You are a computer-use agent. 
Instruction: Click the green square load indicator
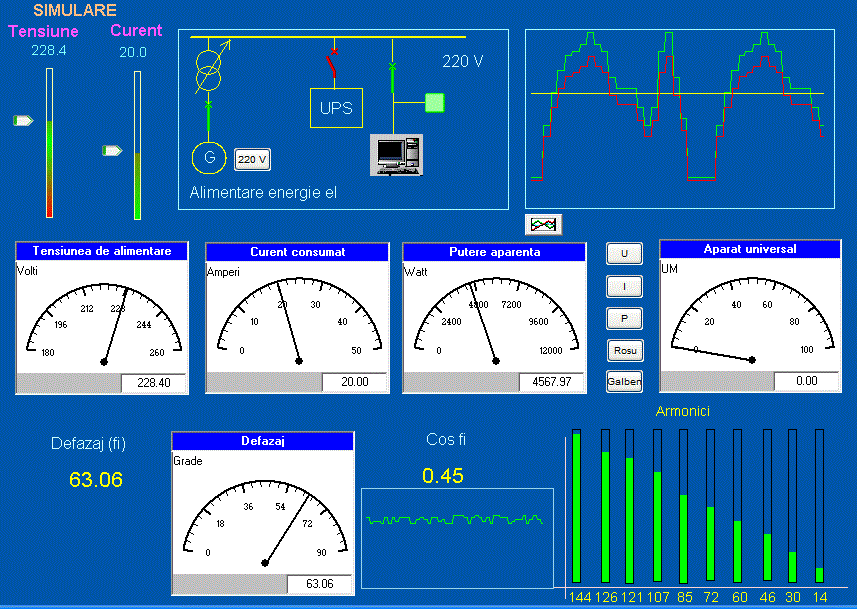point(434,102)
